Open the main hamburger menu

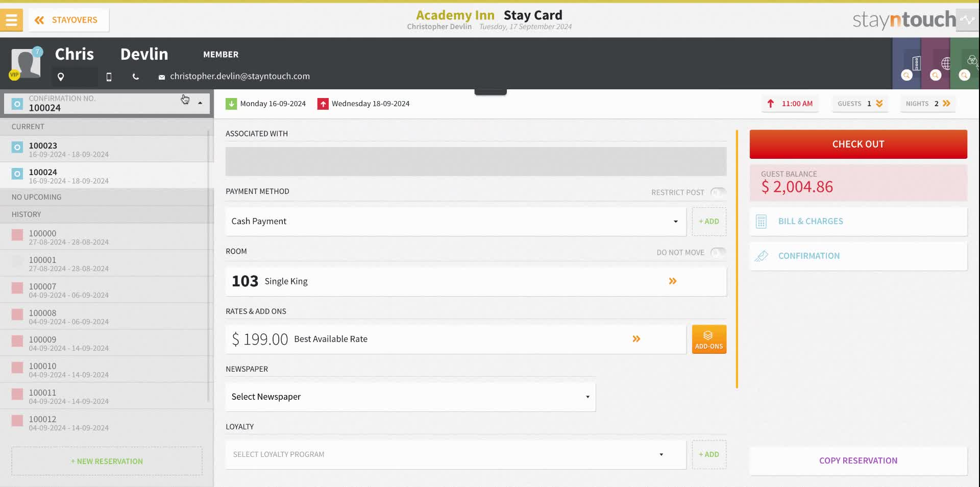tap(11, 20)
